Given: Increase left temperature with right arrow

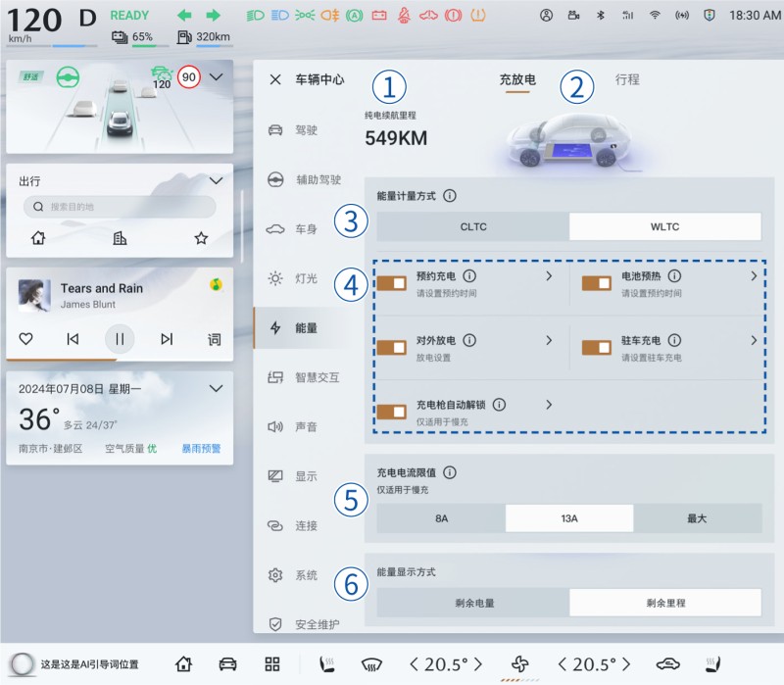Looking at the screenshot, I should (x=478, y=664).
